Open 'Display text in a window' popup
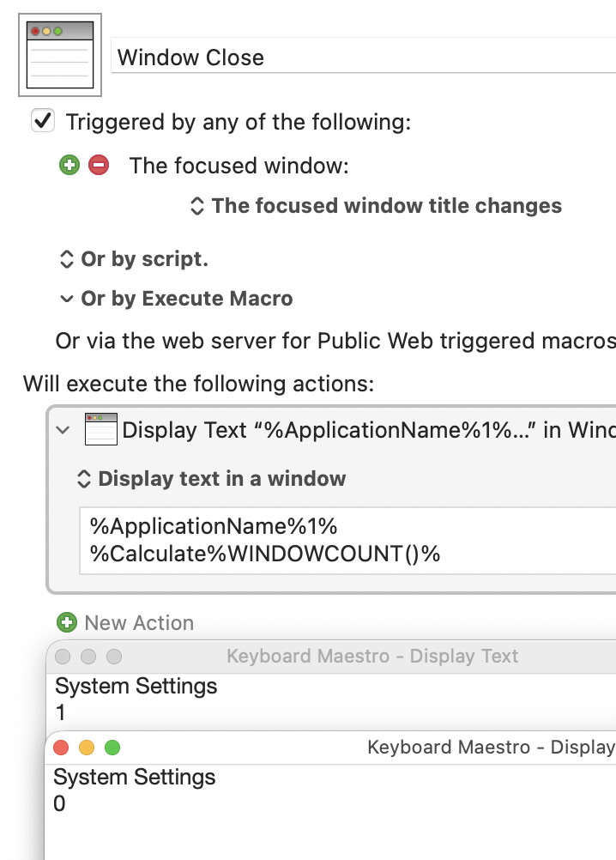 click(x=211, y=478)
